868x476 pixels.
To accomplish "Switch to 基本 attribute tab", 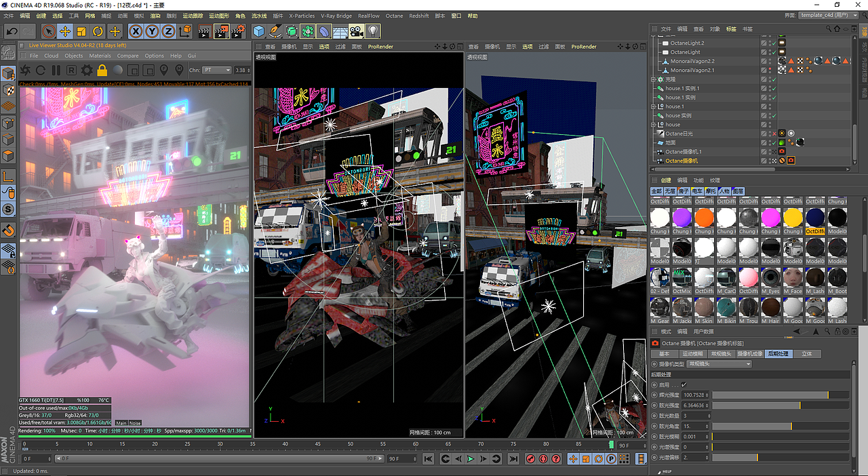I will click(x=664, y=354).
